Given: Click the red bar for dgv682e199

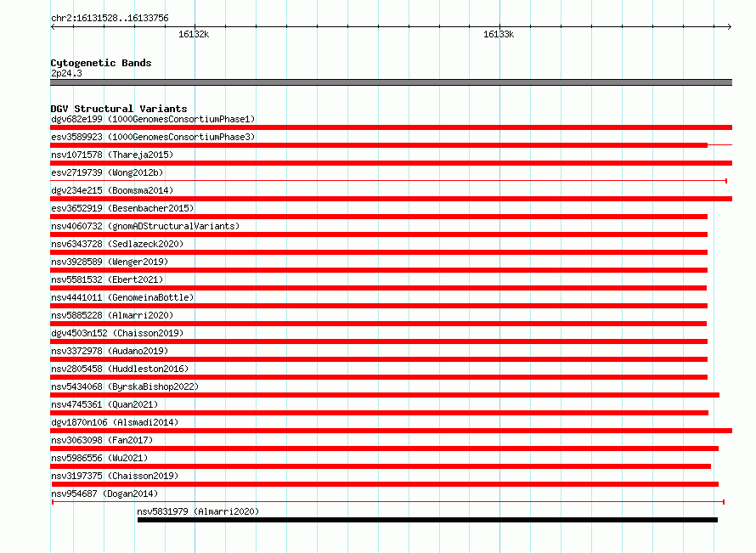Looking at the screenshot, I should [x=391, y=127].
